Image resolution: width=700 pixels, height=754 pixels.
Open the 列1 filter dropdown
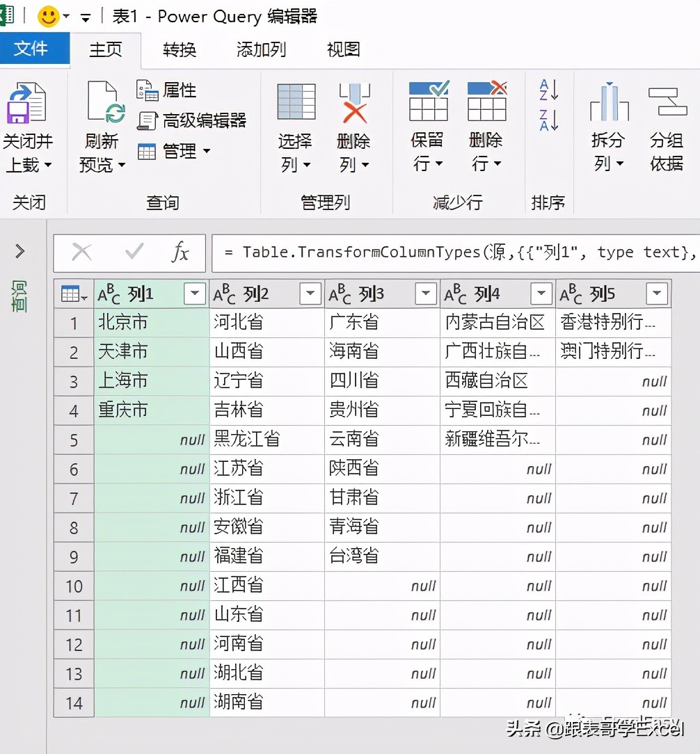[195, 294]
